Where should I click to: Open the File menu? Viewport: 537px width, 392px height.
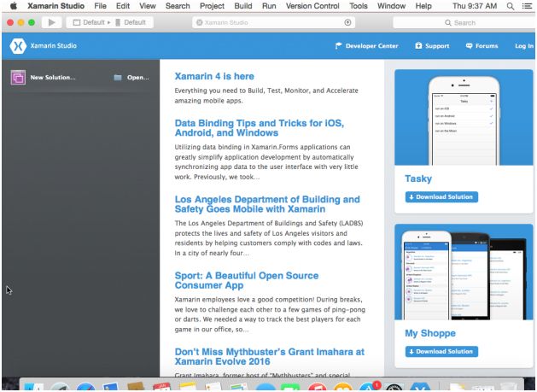pos(101,6)
